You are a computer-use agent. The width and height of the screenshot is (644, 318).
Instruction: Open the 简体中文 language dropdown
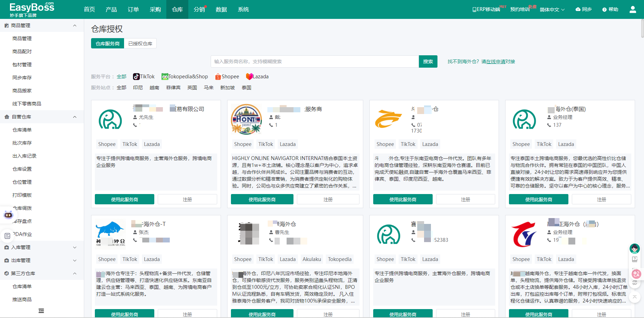tap(552, 10)
